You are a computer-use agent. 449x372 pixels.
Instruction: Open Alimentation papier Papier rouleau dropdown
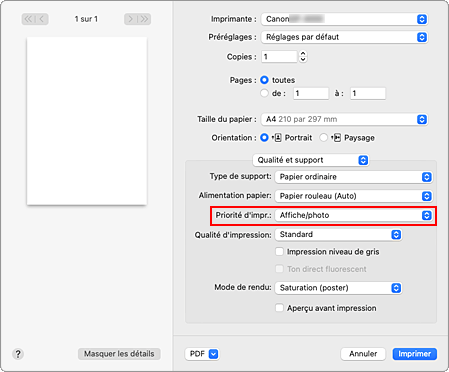click(354, 196)
